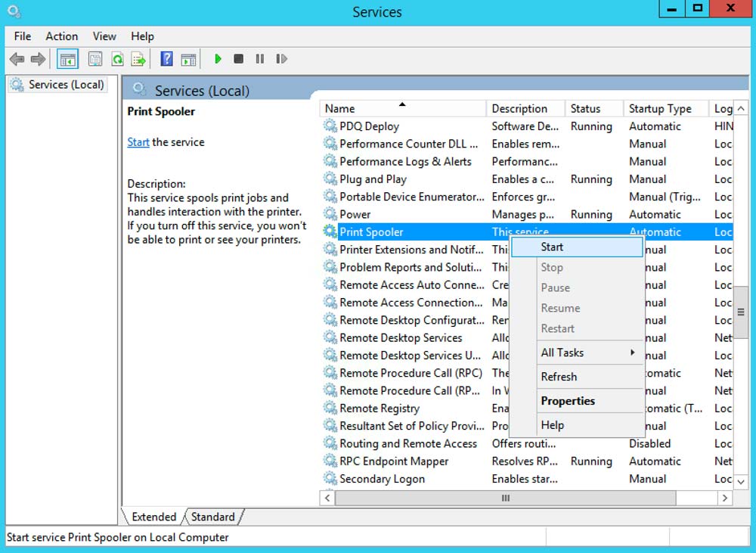Click the Export List toolbar icon
Image resolution: width=756 pixels, height=553 pixels.
pos(138,59)
